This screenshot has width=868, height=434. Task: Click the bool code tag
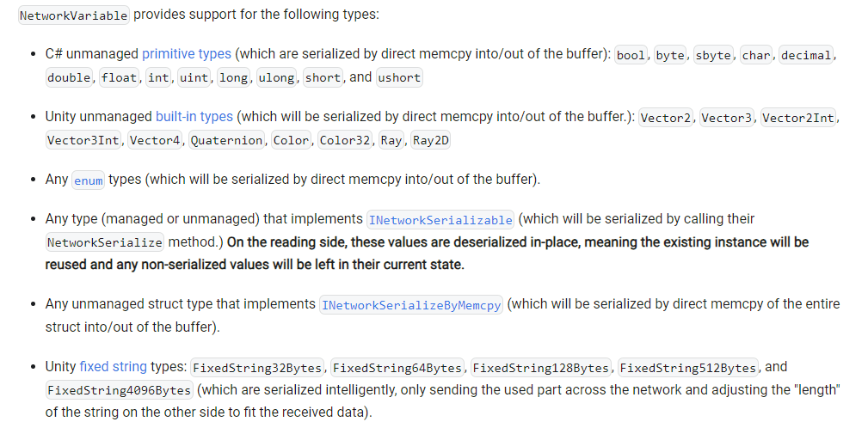click(631, 55)
